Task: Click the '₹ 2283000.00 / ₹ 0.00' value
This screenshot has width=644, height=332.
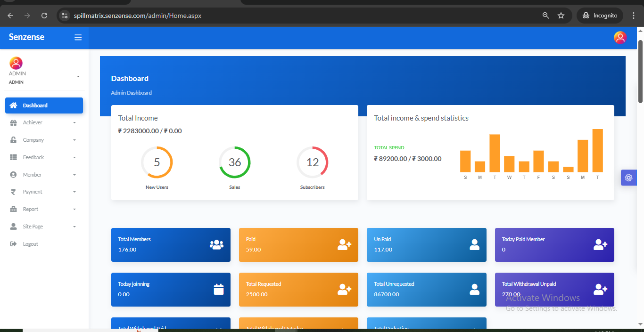Action: 150,131
